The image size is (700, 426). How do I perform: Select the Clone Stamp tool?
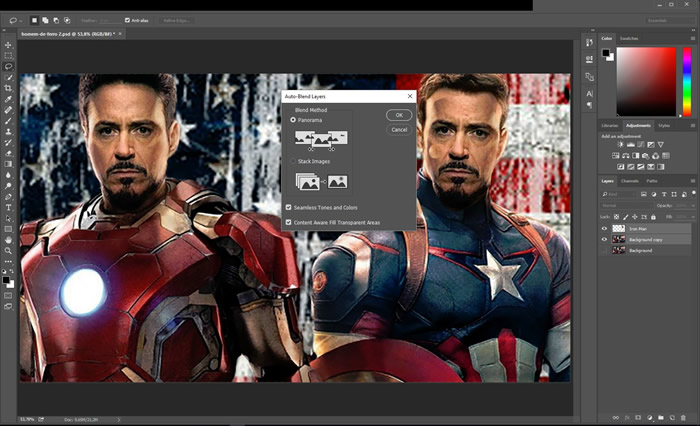[x=8, y=132]
